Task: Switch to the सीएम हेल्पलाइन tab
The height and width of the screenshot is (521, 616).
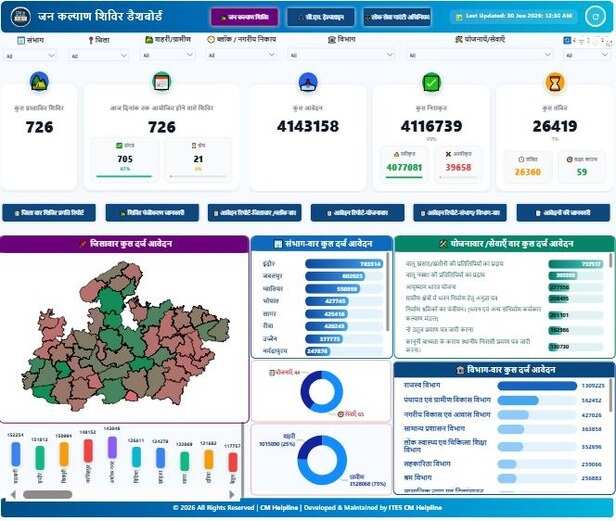Action: pos(321,17)
